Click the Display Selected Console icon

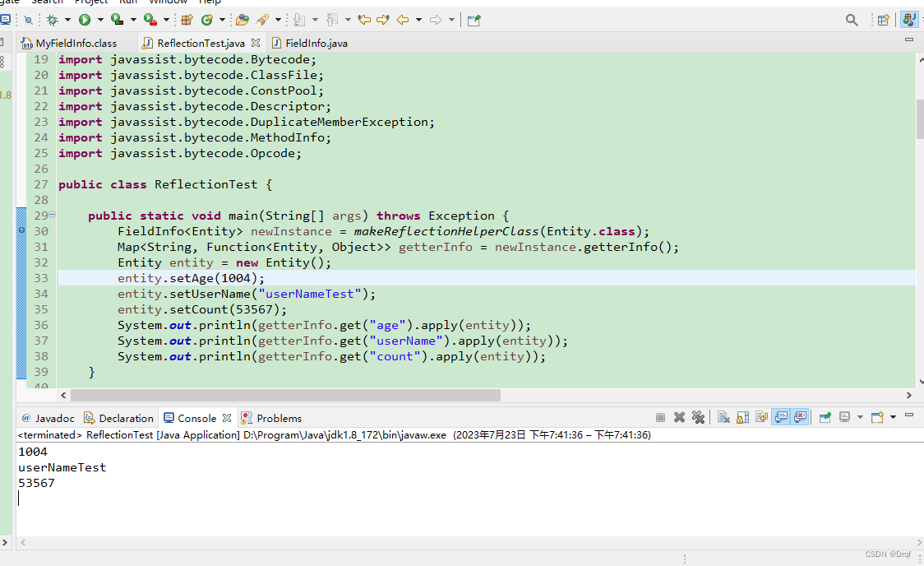[x=844, y=417]
